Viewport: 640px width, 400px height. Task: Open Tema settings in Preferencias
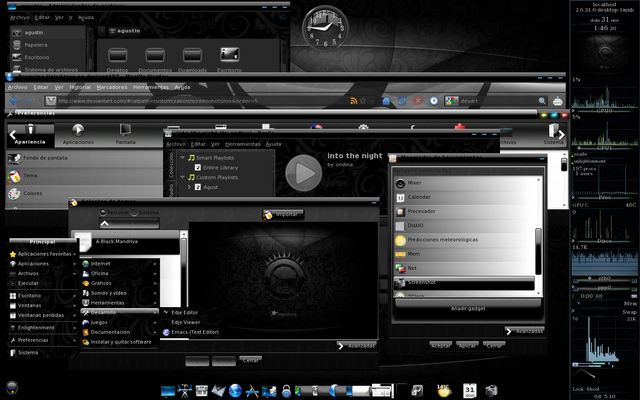point(84,176)
